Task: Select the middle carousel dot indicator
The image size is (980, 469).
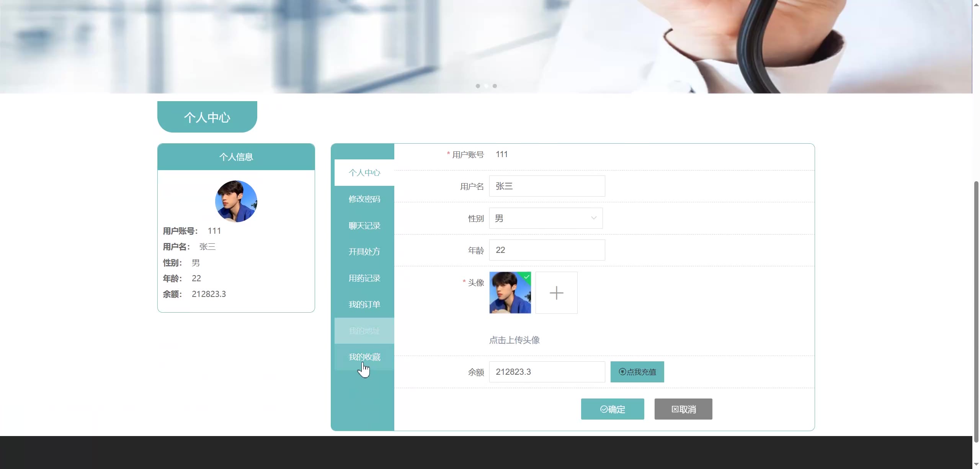Action: pos(486,86)
